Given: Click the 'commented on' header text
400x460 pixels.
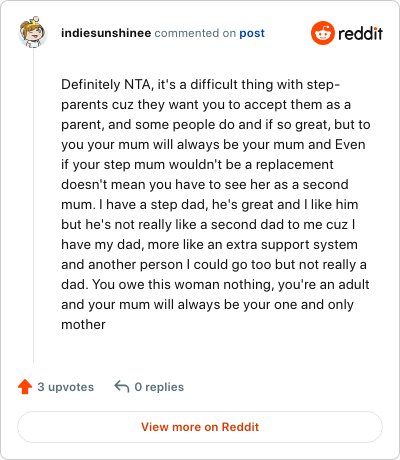Looking at the screenshot, I should tap(195, 33).
